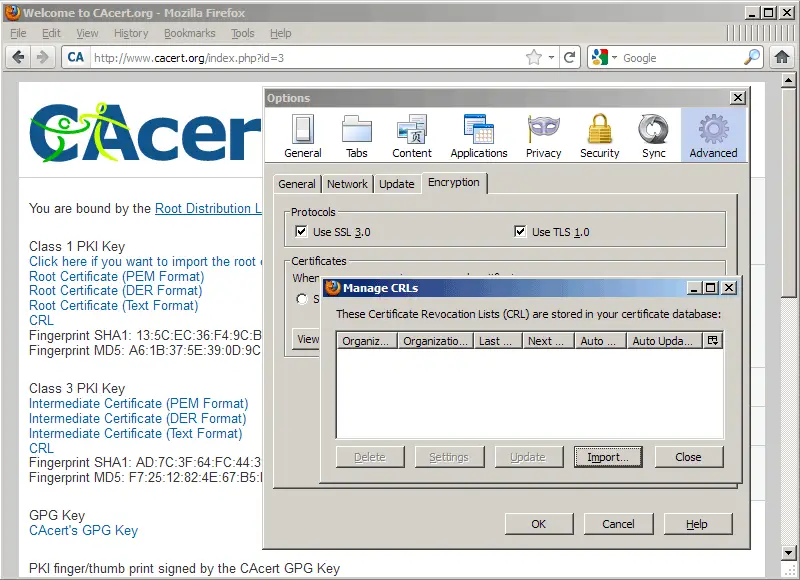Click the Close button in Manage CRLs
Viewport: 800px width, 580px height.
tap(688, 457)
